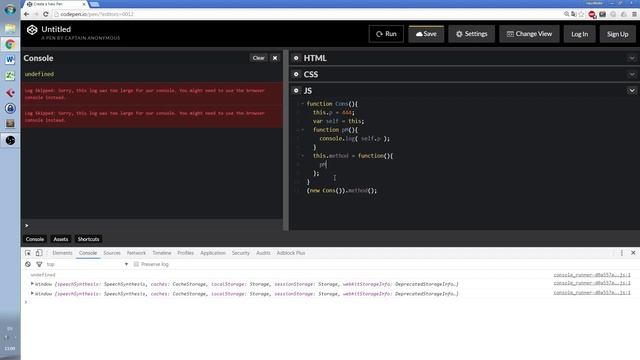Open the zoom indicator in address bar

pos(567,14)
